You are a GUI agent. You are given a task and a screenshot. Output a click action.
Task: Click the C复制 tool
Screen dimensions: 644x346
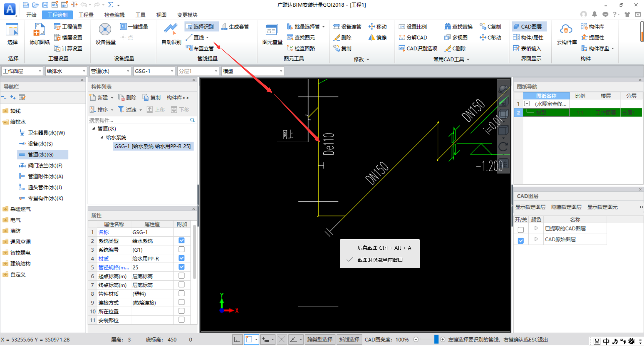point(490,27)
